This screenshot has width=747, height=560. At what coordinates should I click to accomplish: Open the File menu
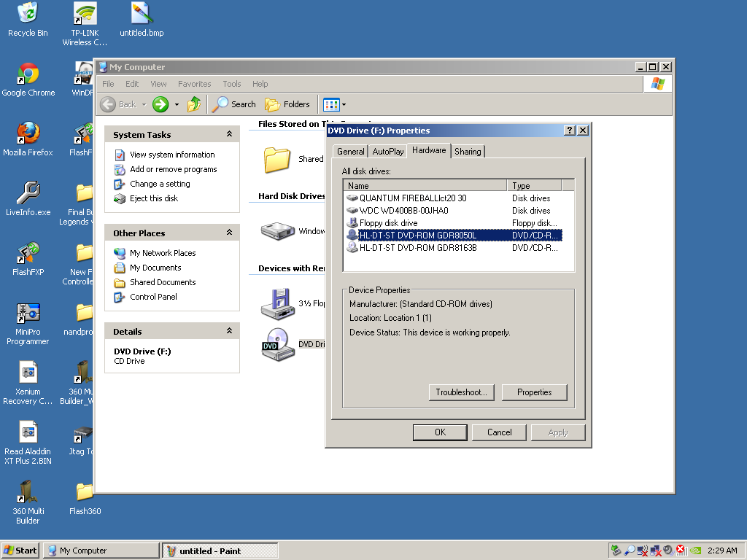[x=108, y=84]
